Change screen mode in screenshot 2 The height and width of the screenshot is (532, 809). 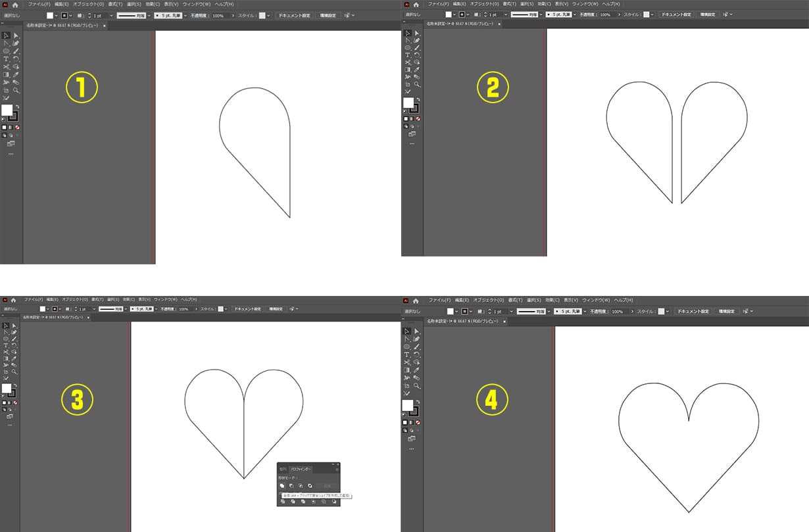(412, 133)
